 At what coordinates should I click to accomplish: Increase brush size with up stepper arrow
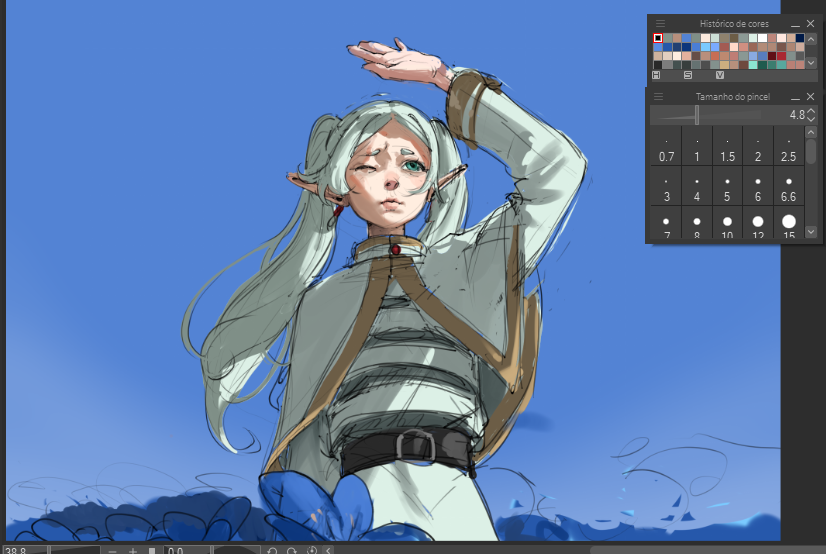tap(811, 111)
